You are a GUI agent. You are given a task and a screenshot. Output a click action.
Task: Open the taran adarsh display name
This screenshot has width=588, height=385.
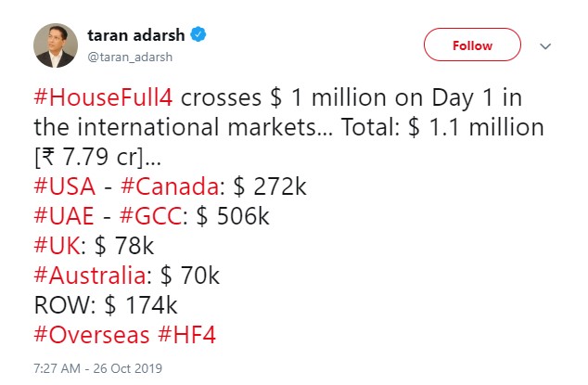point(136,36)
